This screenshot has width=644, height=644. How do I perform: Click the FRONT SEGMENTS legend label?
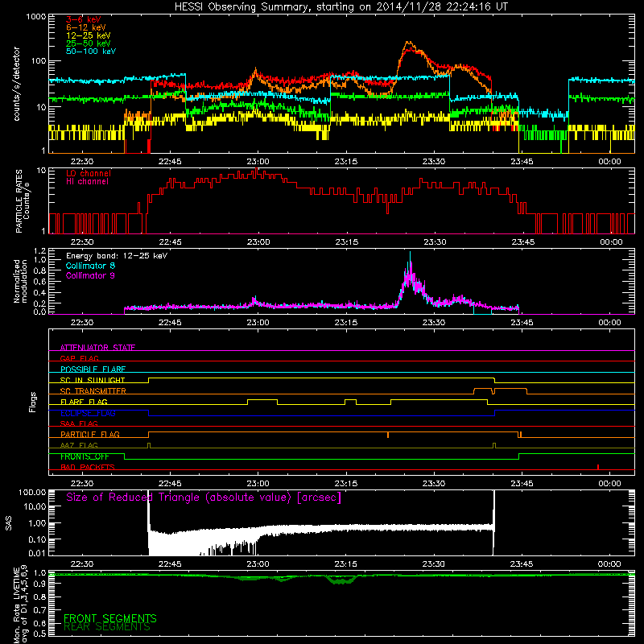point(110,618)
